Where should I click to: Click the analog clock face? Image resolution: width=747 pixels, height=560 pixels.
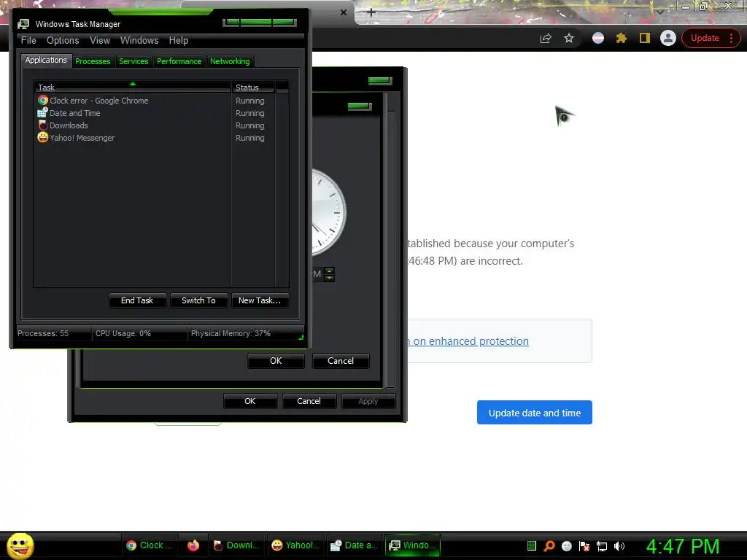coord(329,212)
